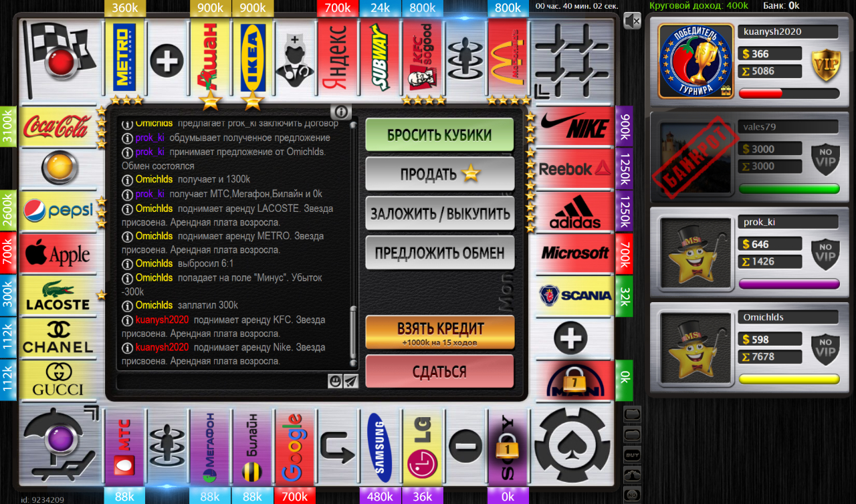
Task: Mute the game sound speaker icon
Action: tap(632, 21)
